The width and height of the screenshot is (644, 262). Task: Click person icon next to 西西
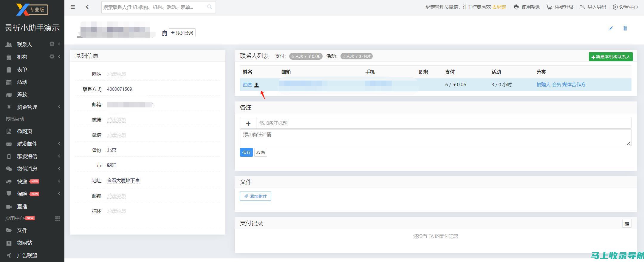tap(256, 85)
